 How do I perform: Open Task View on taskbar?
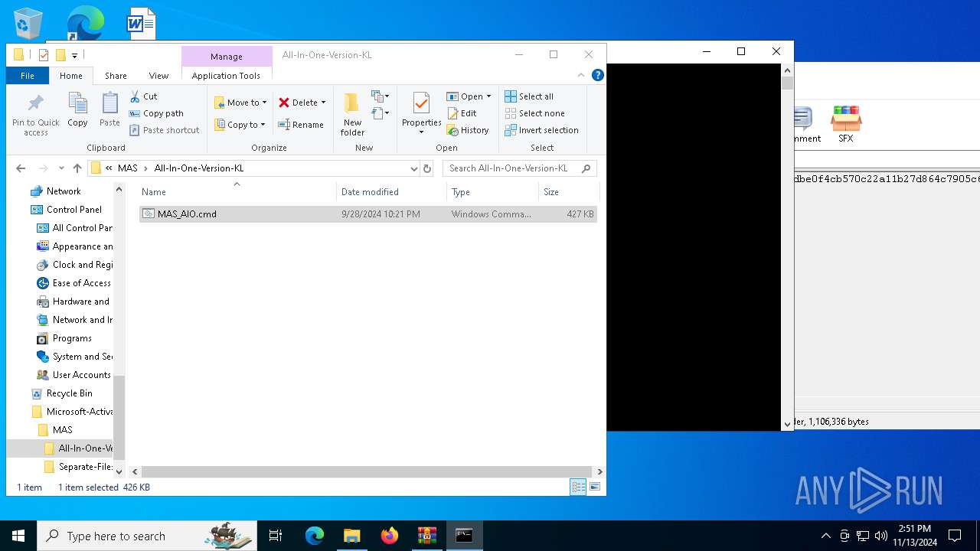click(276, 536)
